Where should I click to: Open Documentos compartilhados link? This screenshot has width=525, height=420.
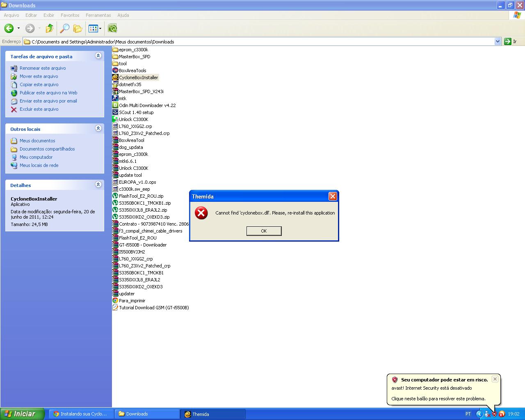tap(47, 149)
